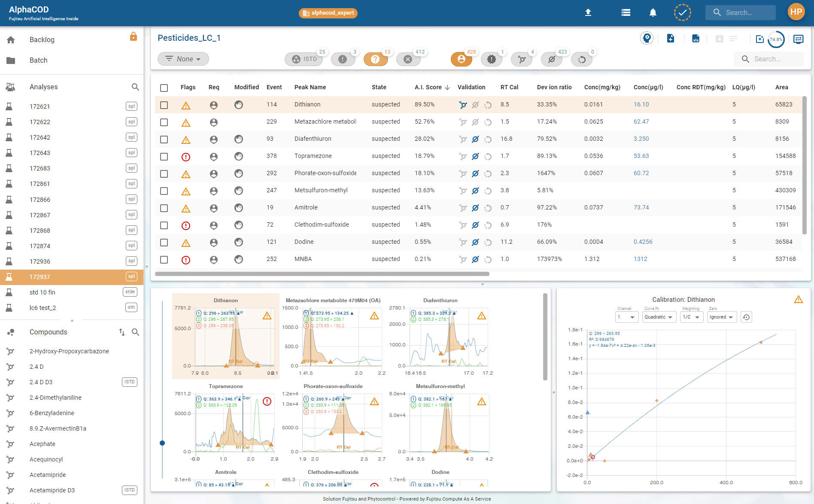Click the upload icon in top bar
Viewport: 814px width, 504px height.
(588, 12)
